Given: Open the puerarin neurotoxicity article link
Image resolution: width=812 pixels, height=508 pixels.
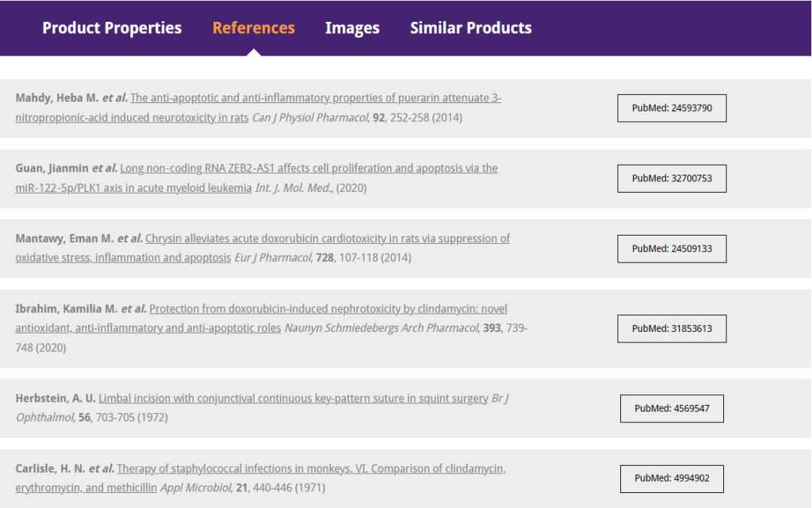Looking at the screenshot, I should (316, 99).
